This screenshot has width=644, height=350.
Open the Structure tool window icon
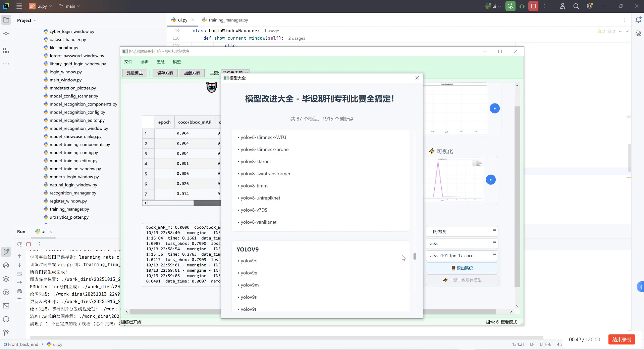6,50
